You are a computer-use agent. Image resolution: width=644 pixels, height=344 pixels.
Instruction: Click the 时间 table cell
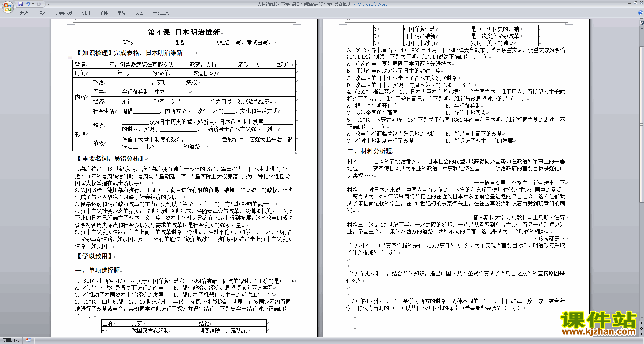(82, 73)
